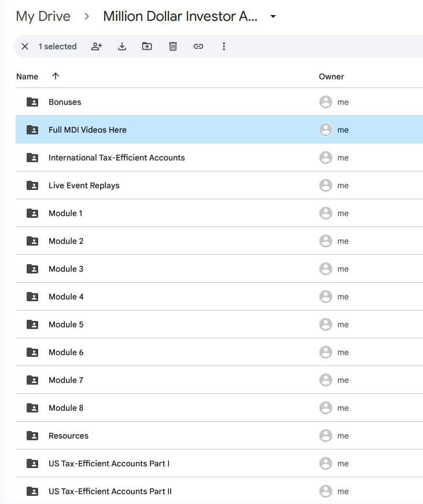Click the Move to folder icon
The width and height of the screenshot is (423, 504).
(147, 46)
